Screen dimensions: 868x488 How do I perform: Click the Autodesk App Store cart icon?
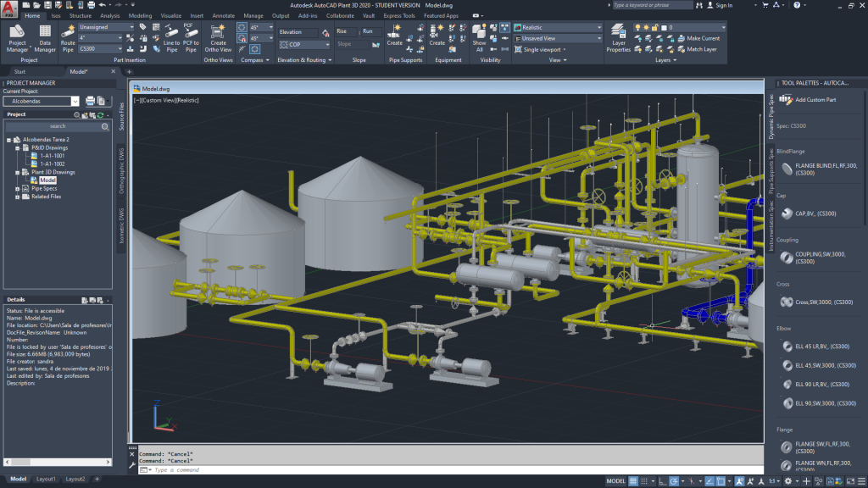coord(765,5)
